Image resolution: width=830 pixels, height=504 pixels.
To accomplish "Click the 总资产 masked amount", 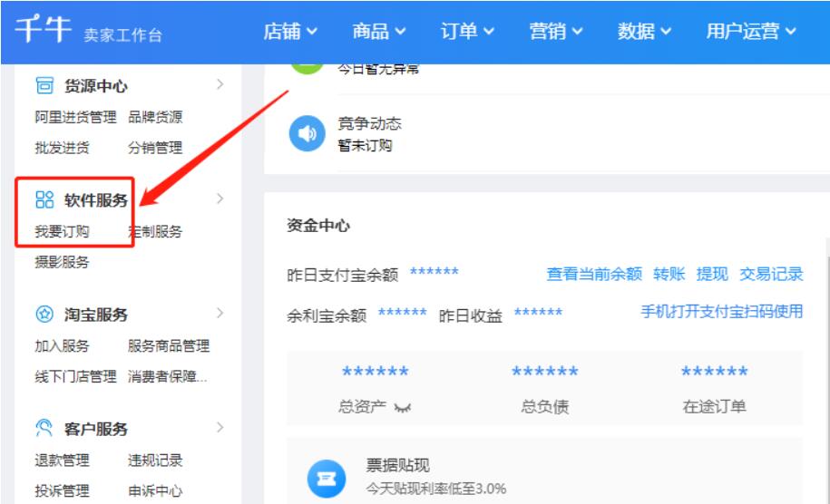I will [x=376, y=372].
